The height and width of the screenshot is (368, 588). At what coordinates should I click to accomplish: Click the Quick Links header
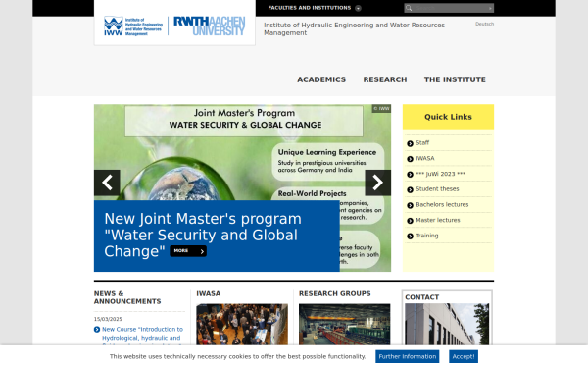[x=448, y=117]
